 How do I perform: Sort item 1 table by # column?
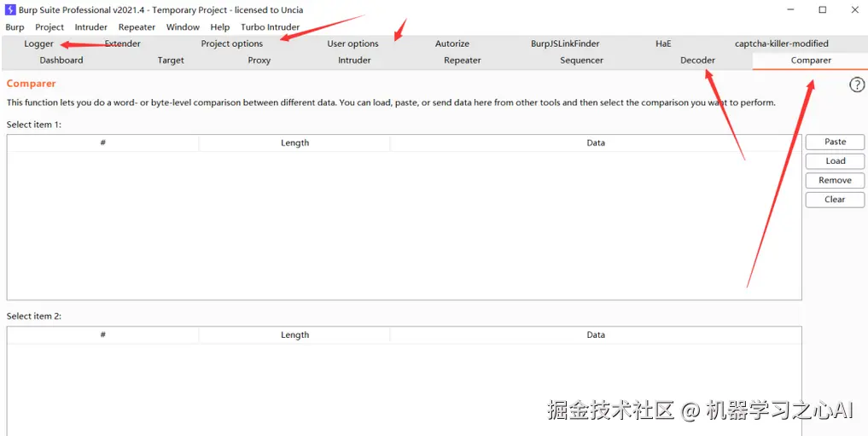click(103, 142)
